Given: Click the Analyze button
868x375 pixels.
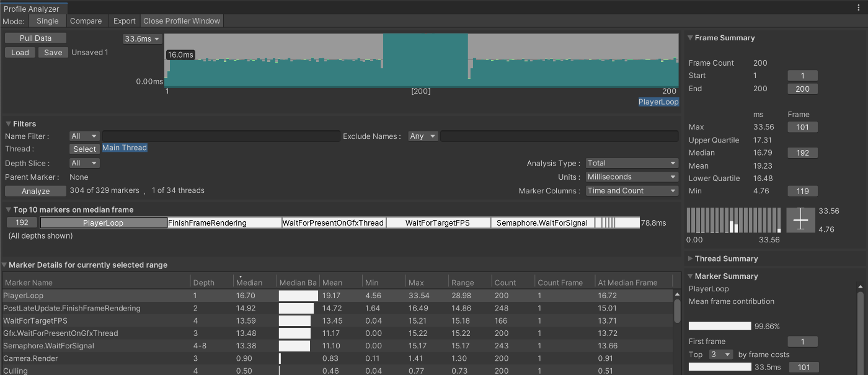Looking at the screenshot, I should 35,191.
